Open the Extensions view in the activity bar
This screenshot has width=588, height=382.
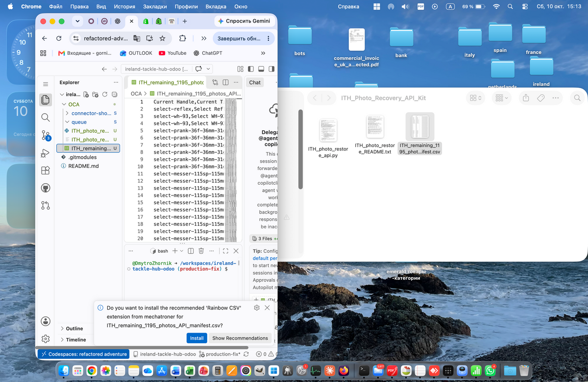(x=46, y=170)
